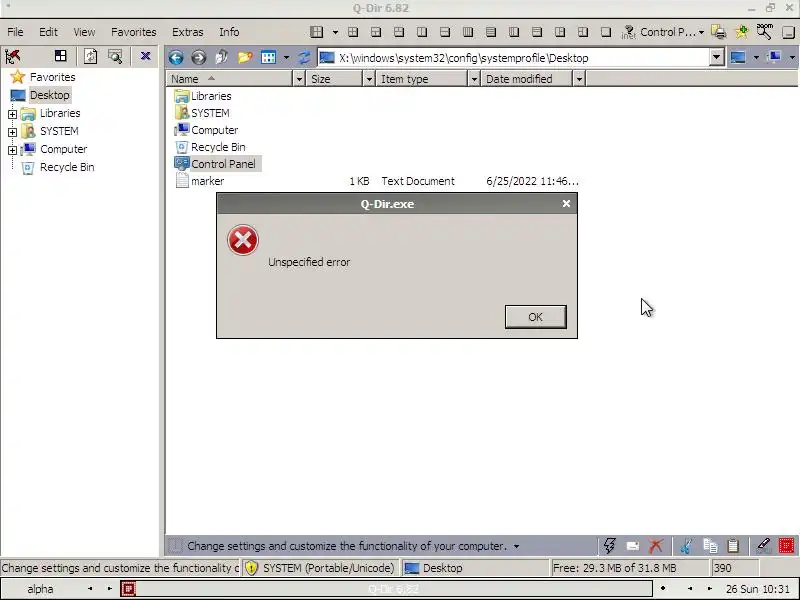This screenshot has height=600, width=800.
Task: Expand the Computer tree node
Action: pos(12,150)
